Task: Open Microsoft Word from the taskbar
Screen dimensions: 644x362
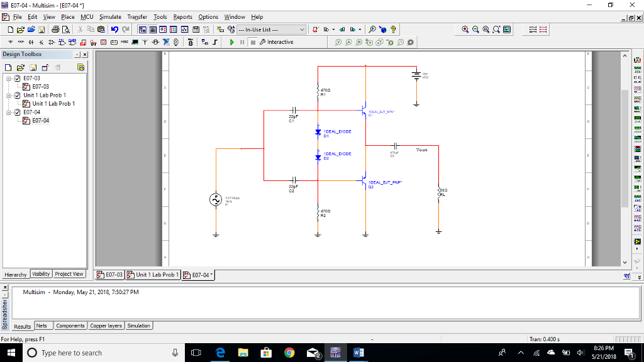Action: coord(358,353)
